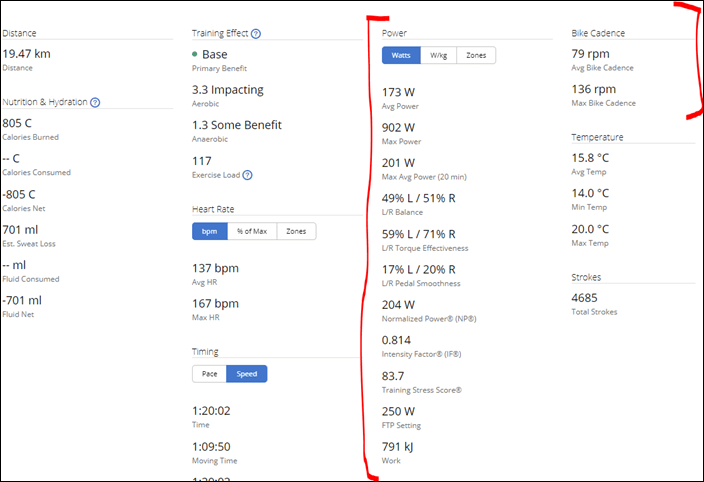Click the 173 W average power value
704x482 pixels.
coord(398,92)
